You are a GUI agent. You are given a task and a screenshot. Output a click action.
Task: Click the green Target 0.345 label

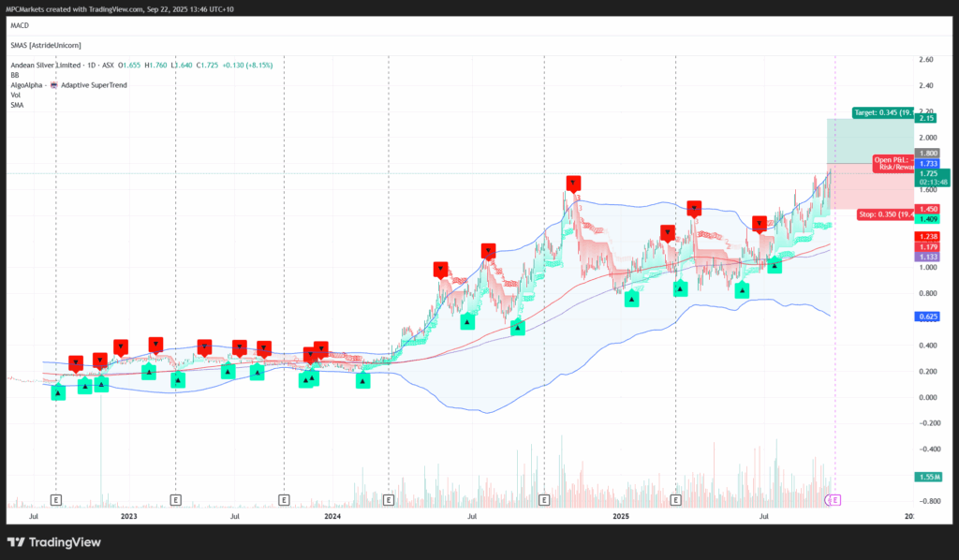883,112
